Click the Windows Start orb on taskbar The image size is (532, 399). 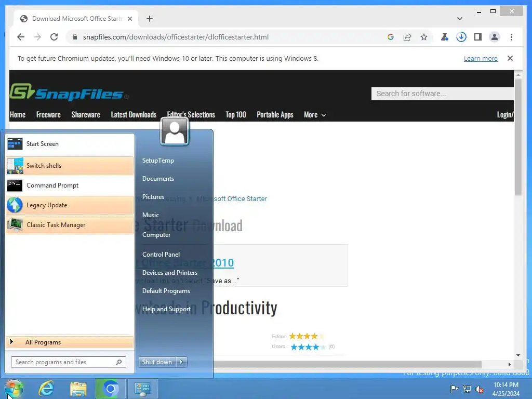pos(14,389)
